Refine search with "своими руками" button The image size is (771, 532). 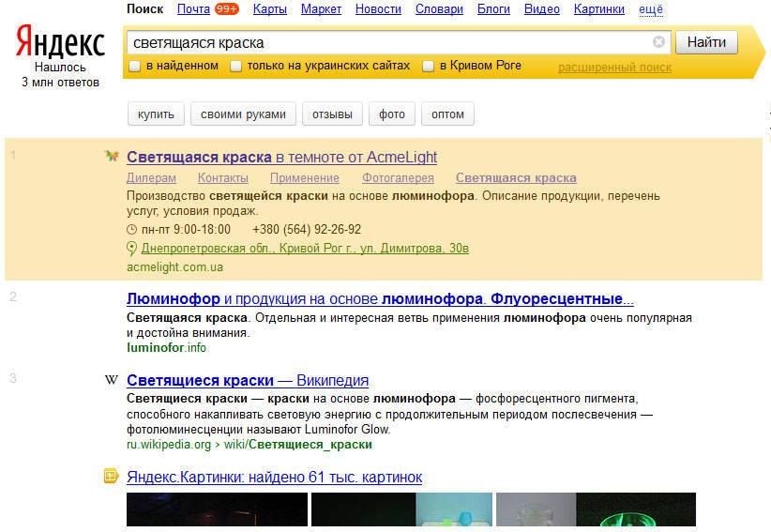(243, 114)
